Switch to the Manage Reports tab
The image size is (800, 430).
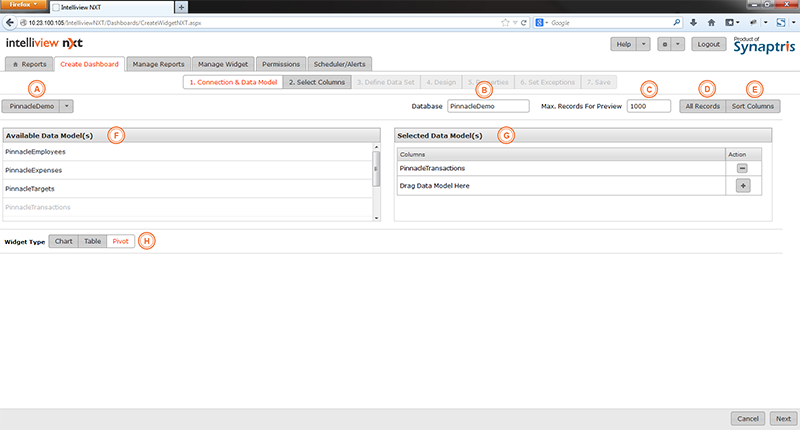[159, 64]
